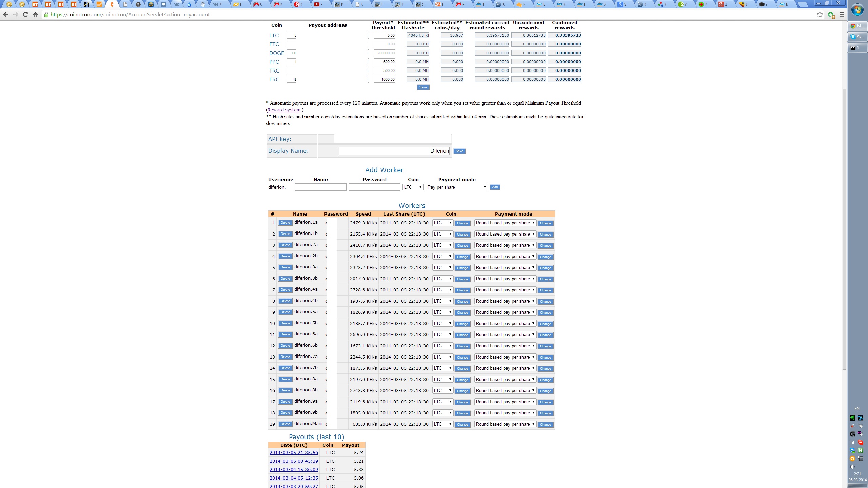Open payout 2014-03-05 21:35:56 link

(x=294, y=453)
